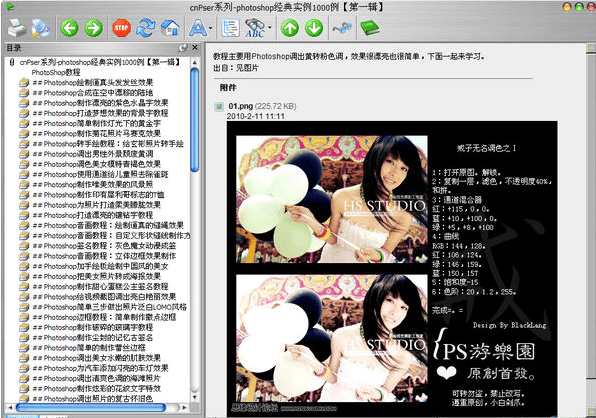Screen dimensions: 596x418
Task: Click contents tree horizontal scroll left arrow
Action: point(10,407)
